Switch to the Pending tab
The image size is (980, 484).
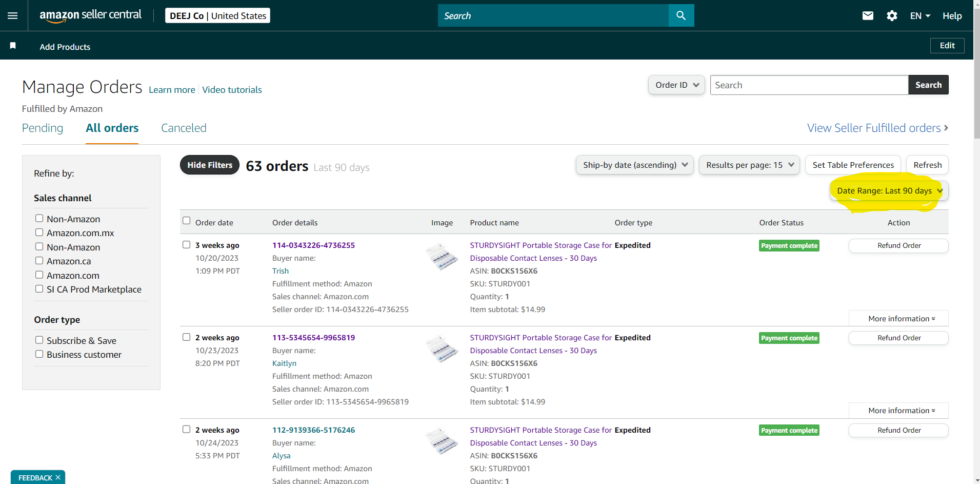pyautogui.click(x=43, y=128)
